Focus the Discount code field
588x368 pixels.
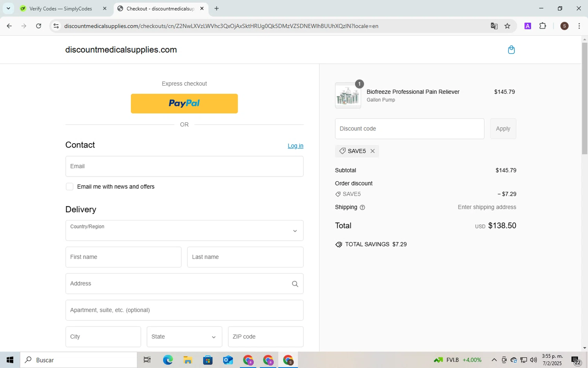click(409, 129)
